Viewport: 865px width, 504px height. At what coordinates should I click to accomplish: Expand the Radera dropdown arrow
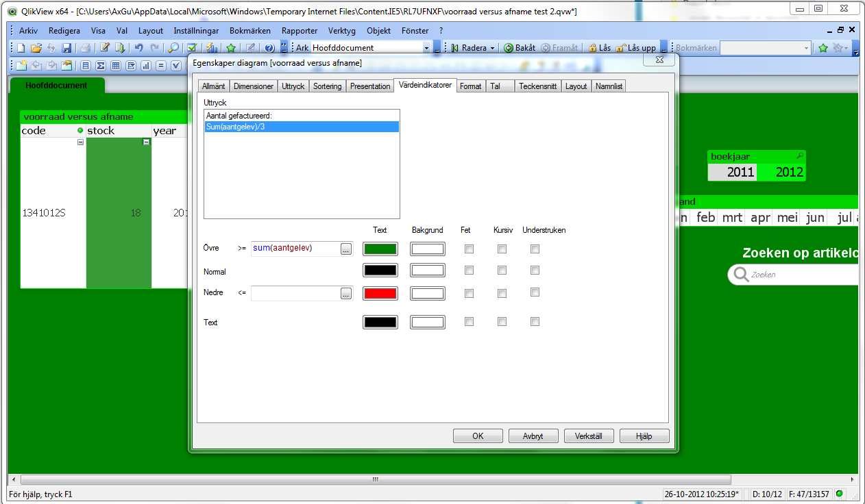(491, 48)
